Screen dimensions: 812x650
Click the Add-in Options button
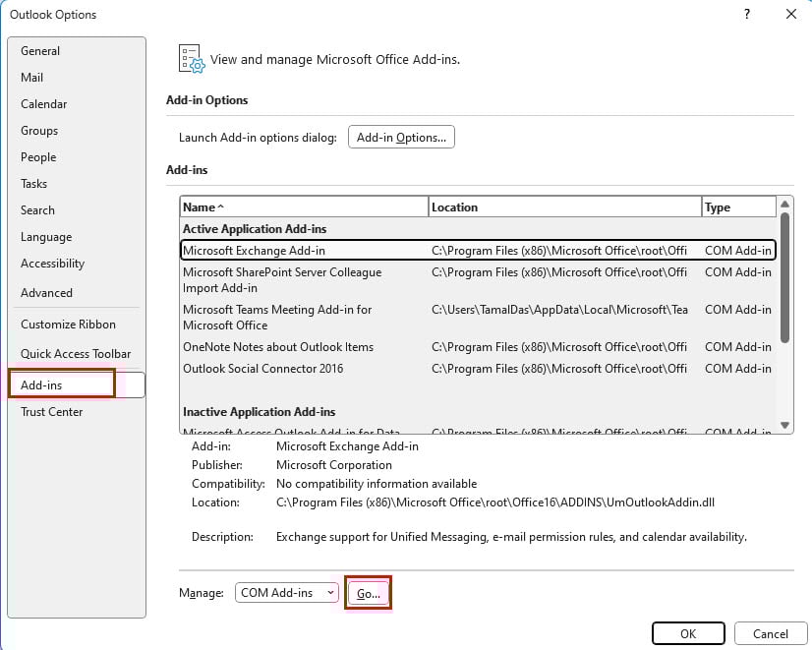[x=401, y=138]
